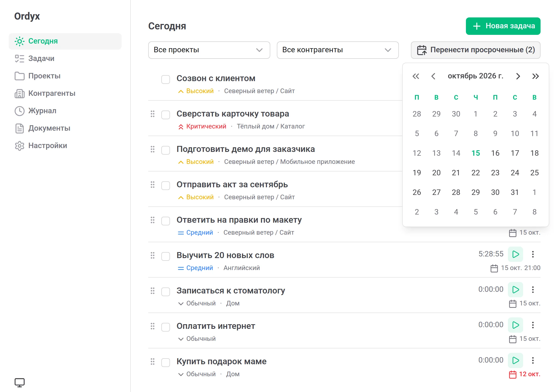The image size is (558, 392).
Task: Expand the Все проекты dropdown
Action: [x=209, y=50]
